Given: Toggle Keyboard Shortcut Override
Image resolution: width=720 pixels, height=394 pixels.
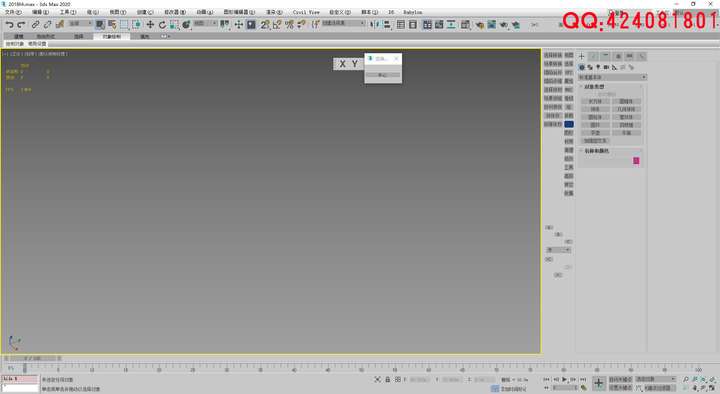Looking at the screenshot, I should [x=251, y=25].
